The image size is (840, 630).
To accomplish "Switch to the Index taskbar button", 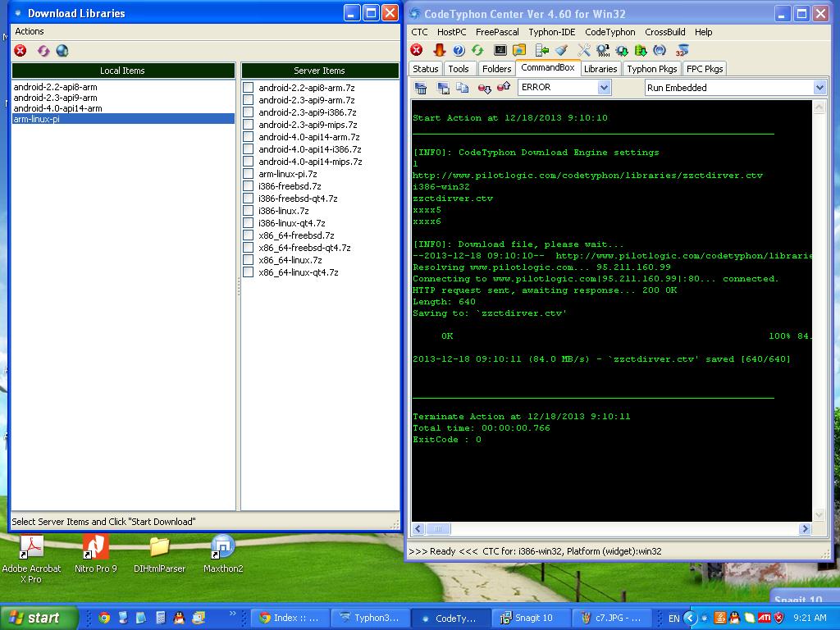I will (x=290, y=618).
